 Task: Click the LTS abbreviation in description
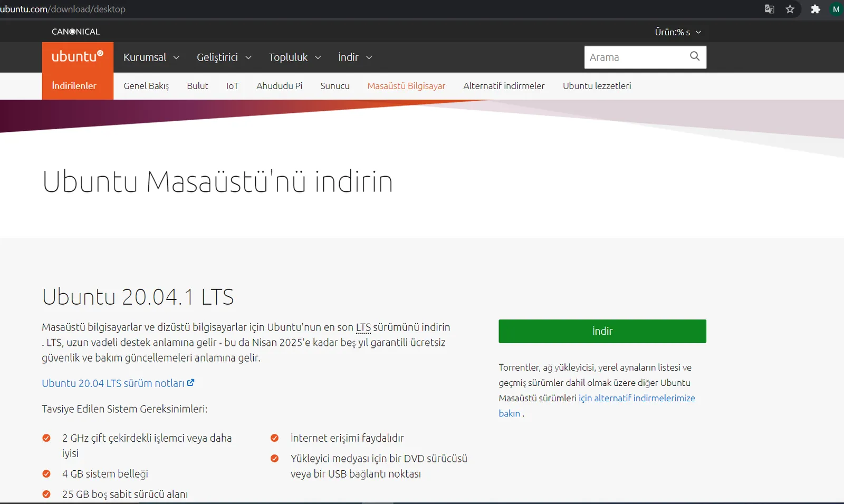[x=363, y=327]
